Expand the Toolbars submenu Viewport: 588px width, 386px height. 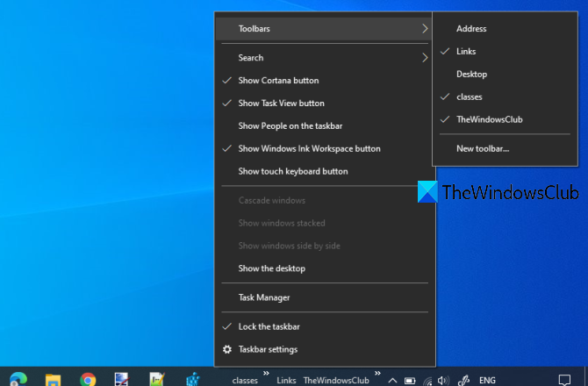click(x=324, y=28)
